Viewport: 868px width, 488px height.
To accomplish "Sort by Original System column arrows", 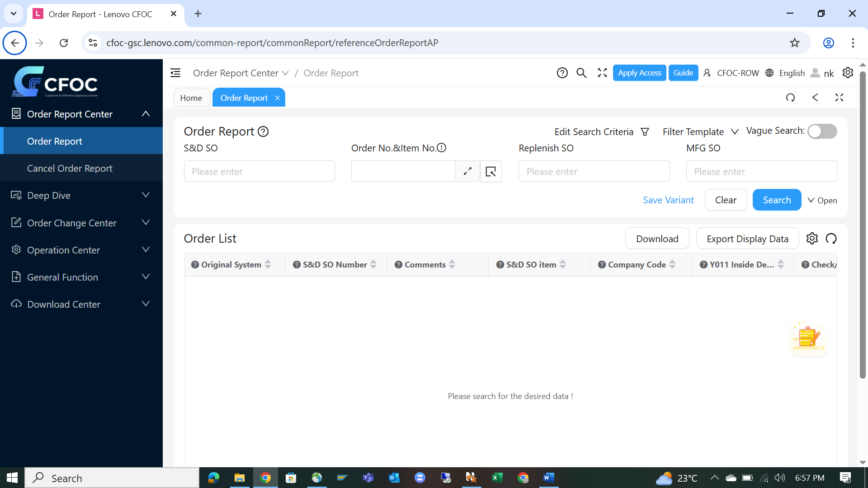I will [268, 264].
